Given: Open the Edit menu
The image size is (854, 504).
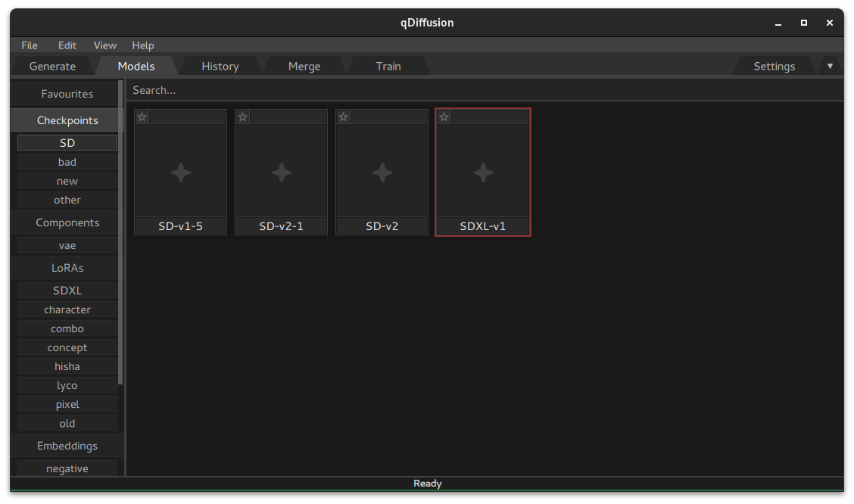Looking at the screenshot, I should pyautogui.click(x=67, y=45).
